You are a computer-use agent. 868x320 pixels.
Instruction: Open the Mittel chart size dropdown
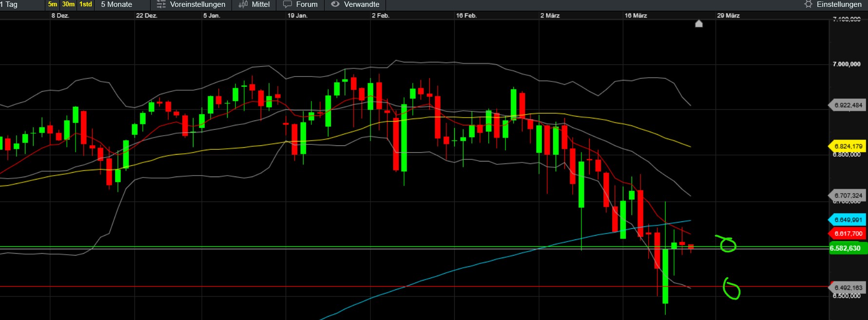pyautogui.click(x=260, y=4)
